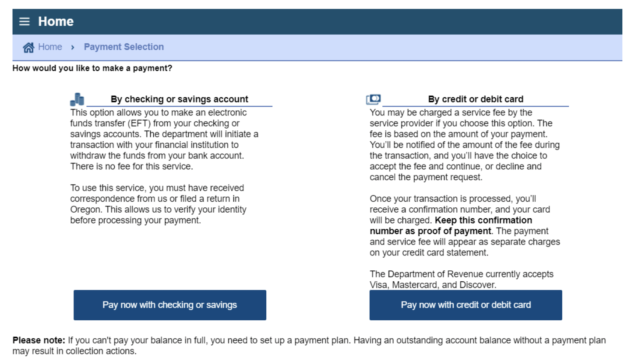
Task: Select the 'By checking or savings account' heading
Action: [x=180, y=99]
